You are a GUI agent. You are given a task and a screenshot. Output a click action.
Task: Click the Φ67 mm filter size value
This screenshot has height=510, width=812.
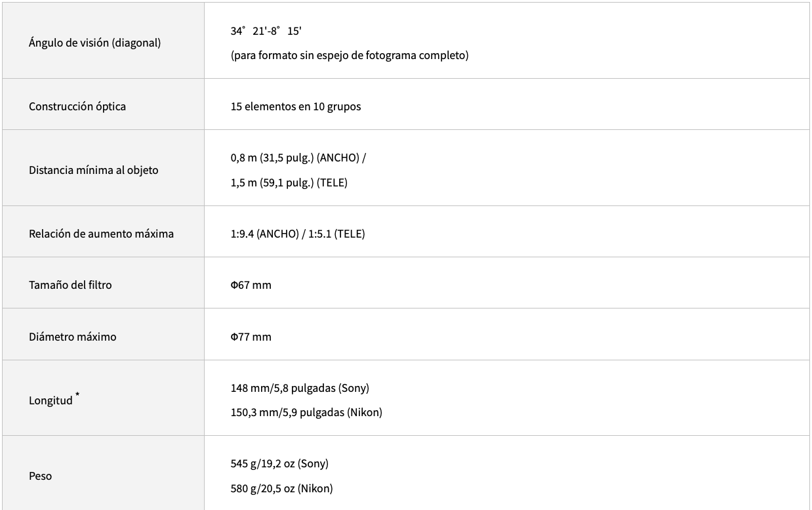click(x=251, y=285)
